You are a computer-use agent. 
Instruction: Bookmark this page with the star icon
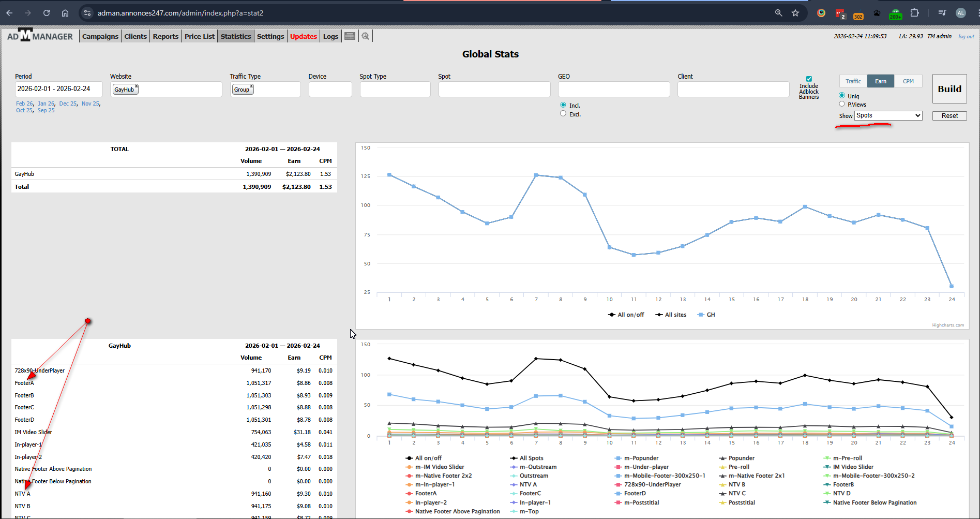(795, 13)
